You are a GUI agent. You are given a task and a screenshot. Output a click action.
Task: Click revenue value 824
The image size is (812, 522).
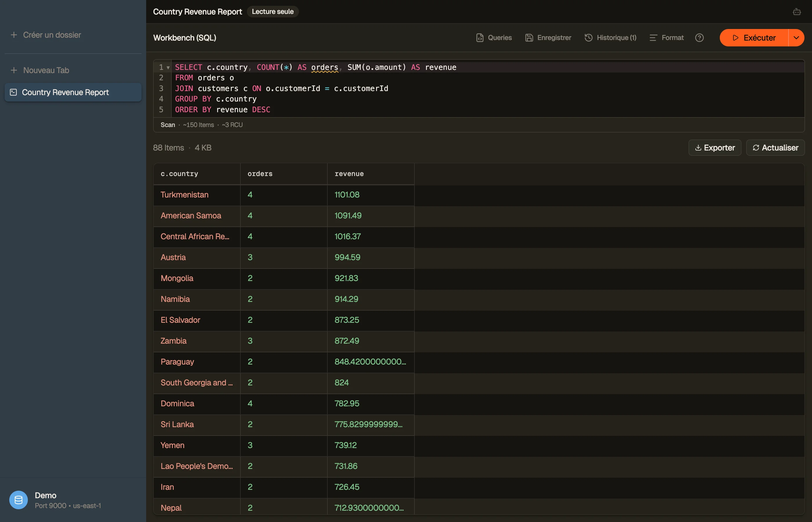click(342, 383)
